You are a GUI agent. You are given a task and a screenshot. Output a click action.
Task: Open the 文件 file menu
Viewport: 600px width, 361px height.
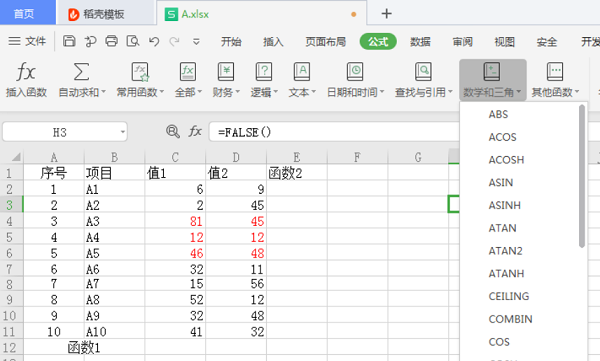tap(28, 41)
